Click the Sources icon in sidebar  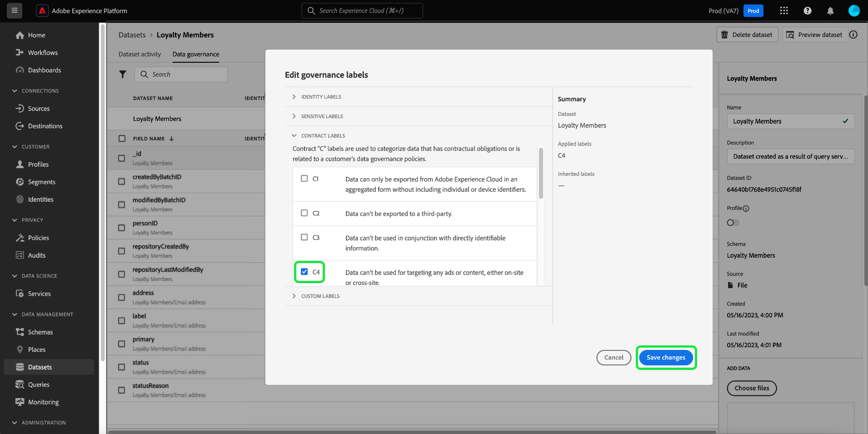point(20,109)
